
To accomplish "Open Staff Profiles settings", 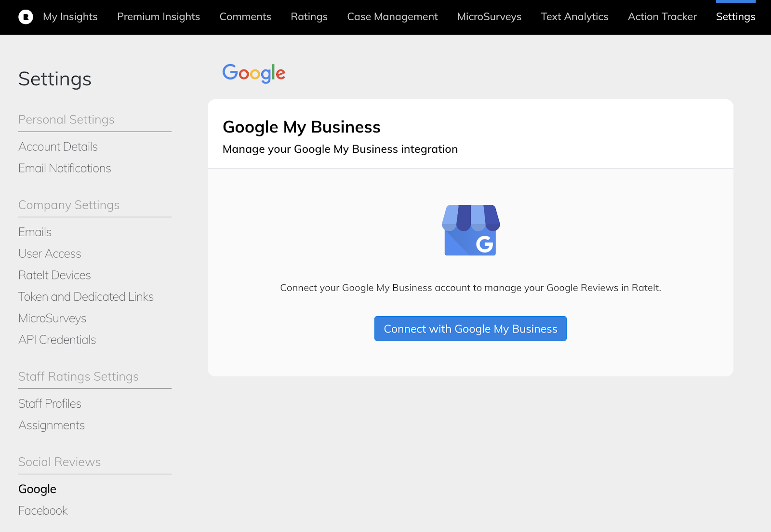I will tap(50, 404).
